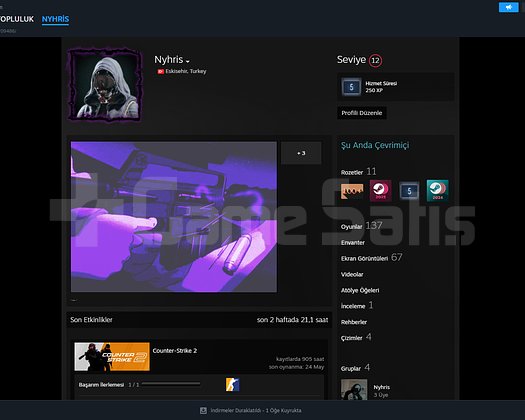This screenshot has height=420, width=525.
Task: Show the +3 more screenshots tile
Action: [x=301, y=153]
